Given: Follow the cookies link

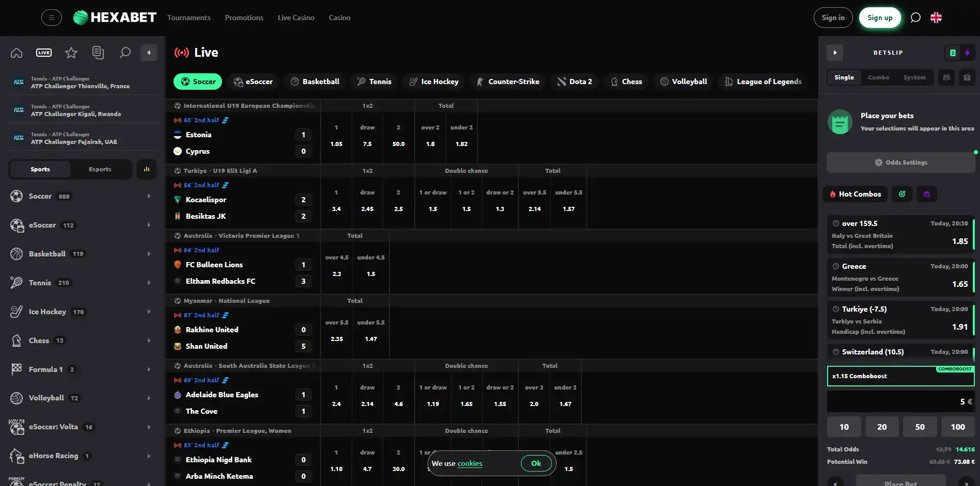Looking at the screenshot, I should [x=470, y=463].
